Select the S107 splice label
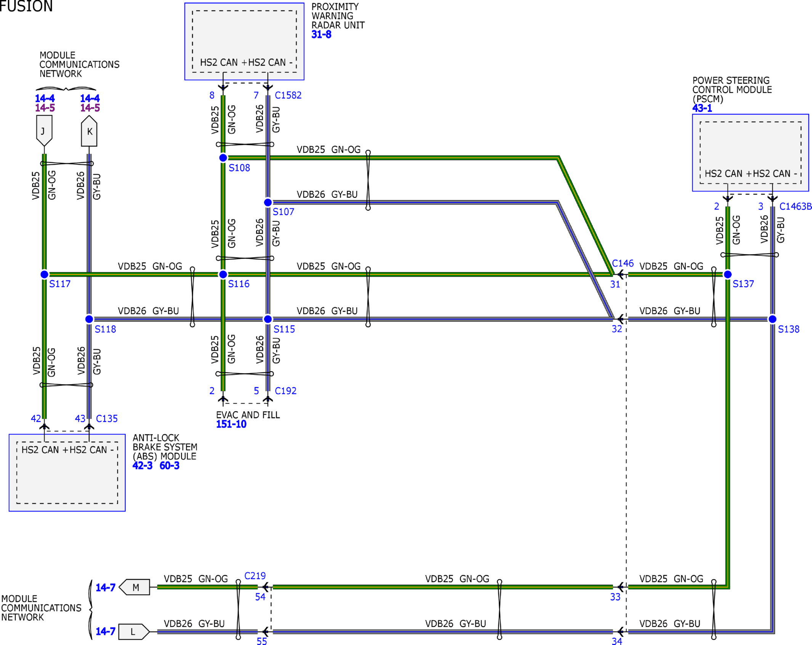Image resolution: width=812 pixels, height=645 pixels. coord(283,212)
